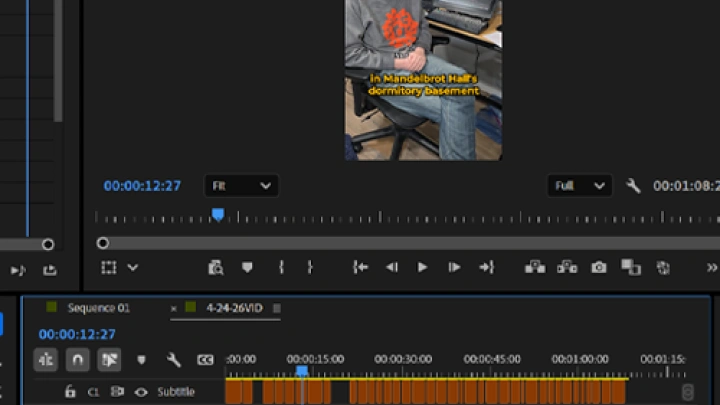This screenshot has width=720, height=405.
Task: Click the timeline vertical scroll handle
Action: pos(687,393)
